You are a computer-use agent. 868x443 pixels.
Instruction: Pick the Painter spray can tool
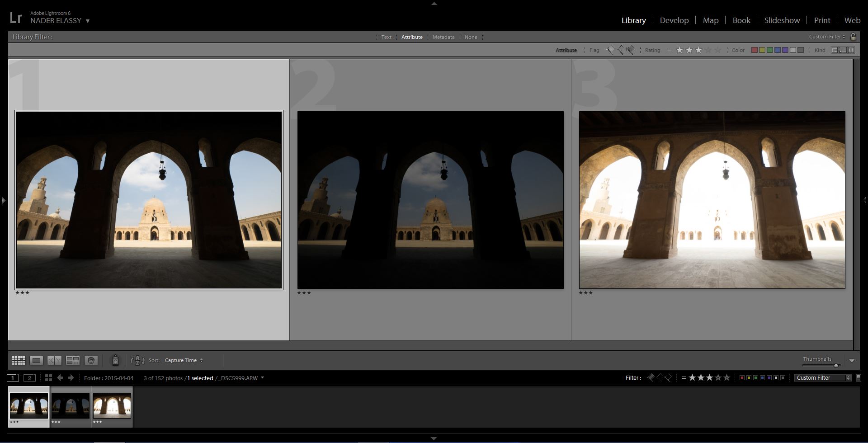click(115, 360)
